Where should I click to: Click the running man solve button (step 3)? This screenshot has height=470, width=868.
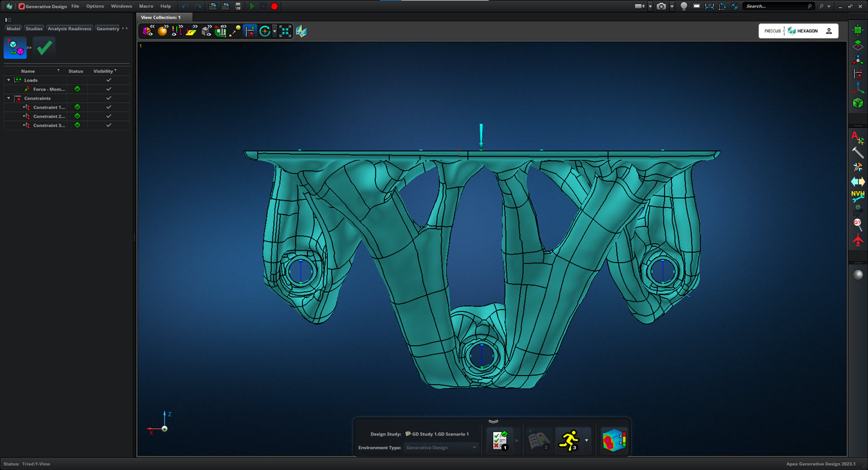click(x=569, y=440)
